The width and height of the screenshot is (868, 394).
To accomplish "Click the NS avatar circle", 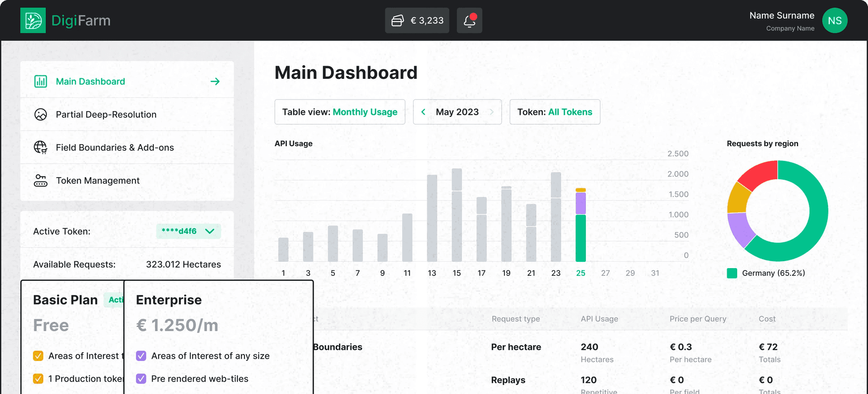I will 835,20.
